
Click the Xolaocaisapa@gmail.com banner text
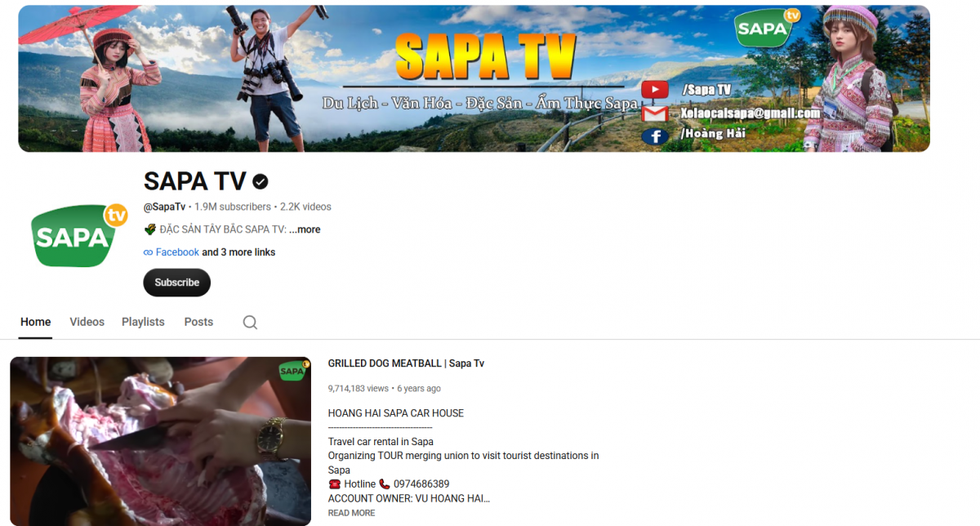click(x=750, y=113)
